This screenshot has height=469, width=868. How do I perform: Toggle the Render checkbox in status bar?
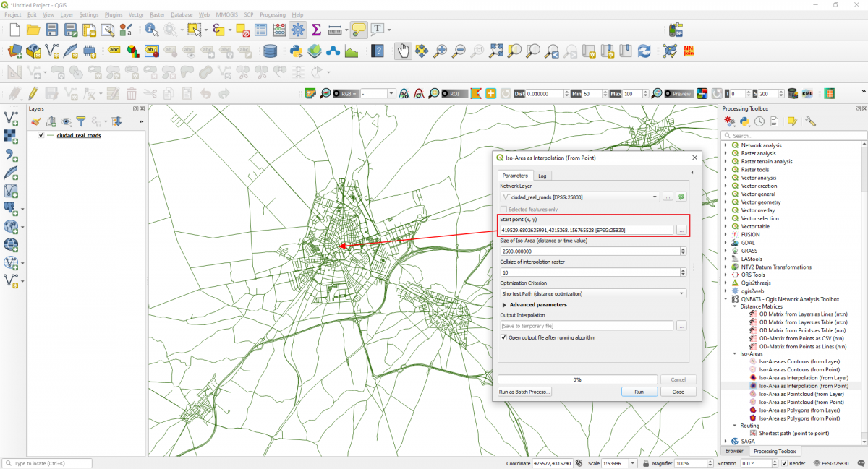point(784,463)
